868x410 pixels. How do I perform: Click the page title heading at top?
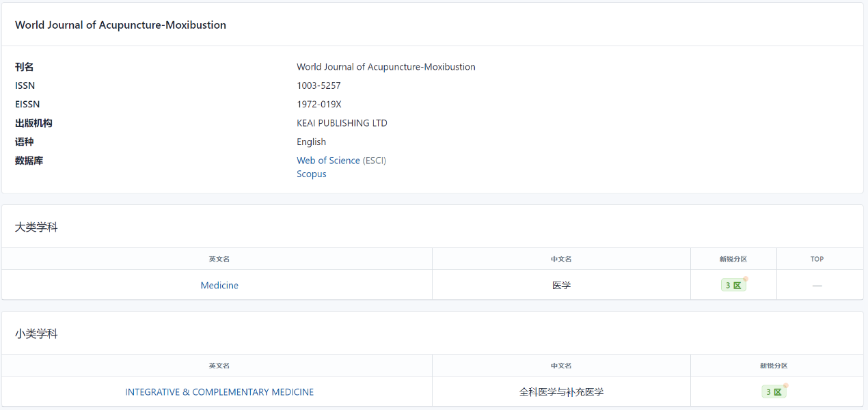[120, 25]
